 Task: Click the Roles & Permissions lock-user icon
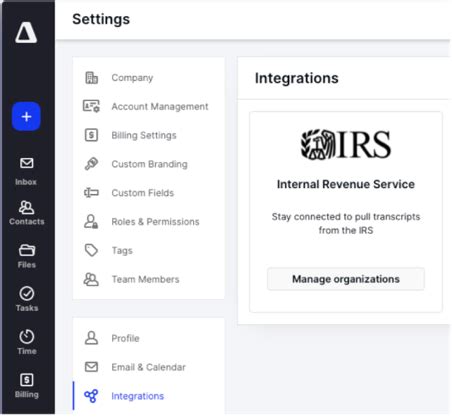(x=91, y=221)
